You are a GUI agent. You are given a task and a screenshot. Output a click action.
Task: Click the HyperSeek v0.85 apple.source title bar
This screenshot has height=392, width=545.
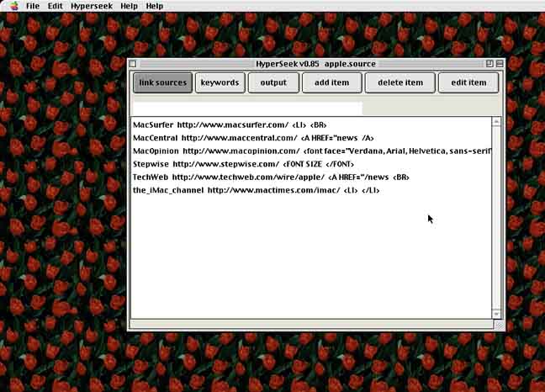(315, 64)
